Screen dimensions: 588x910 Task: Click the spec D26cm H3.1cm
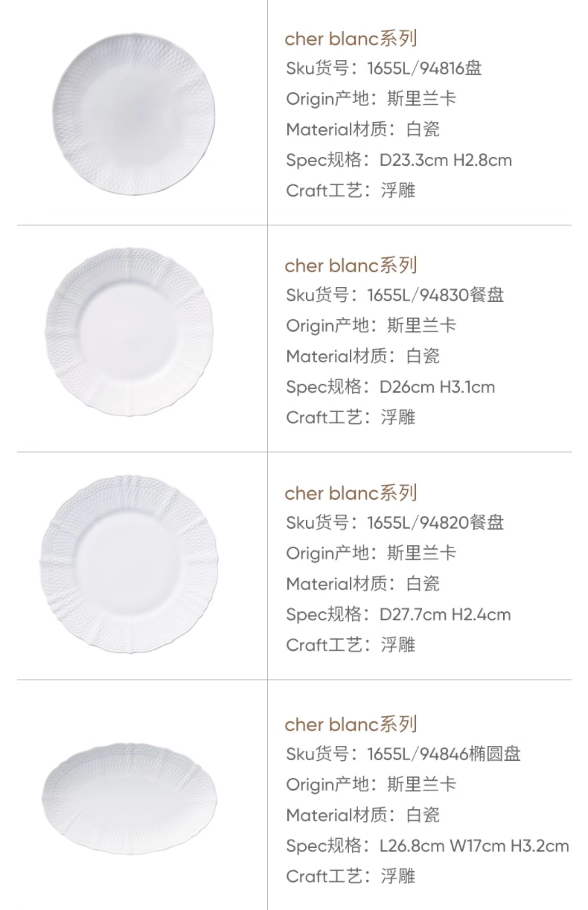(437, 387)
